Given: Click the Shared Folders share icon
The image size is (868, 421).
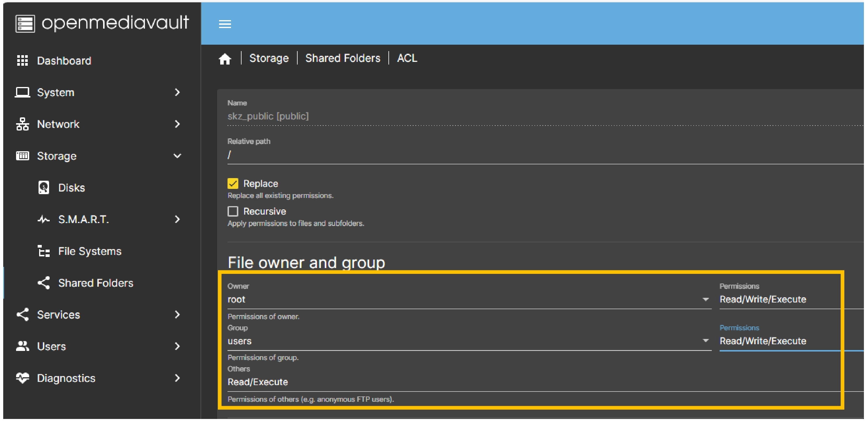Looking at the screenshot, I should 44,283.
